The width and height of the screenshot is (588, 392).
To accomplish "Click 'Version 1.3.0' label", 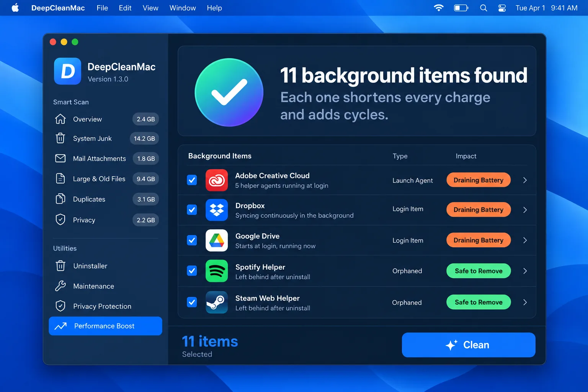I will tap(108, 79).
